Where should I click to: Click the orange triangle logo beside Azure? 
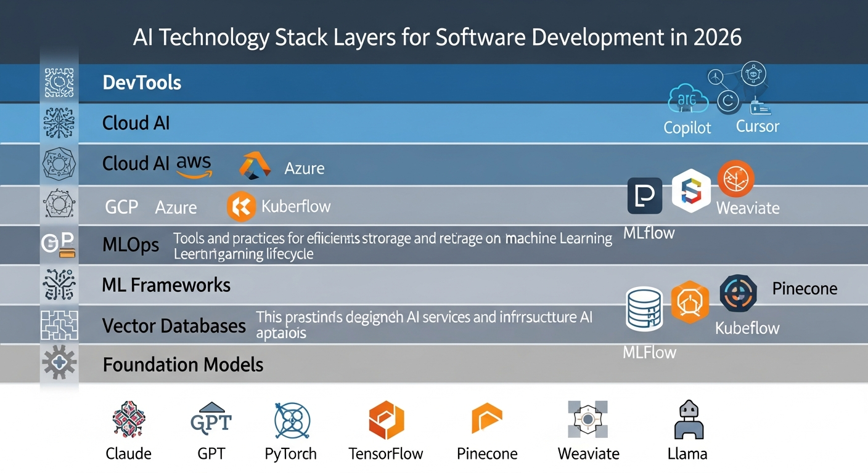[255, 166]
